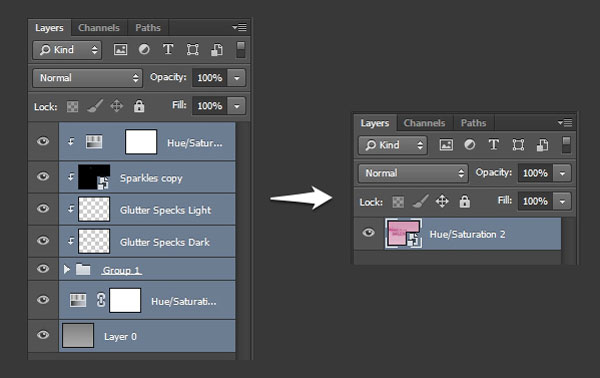Open right Layers panel flyout menu

[x=565, y=122]
